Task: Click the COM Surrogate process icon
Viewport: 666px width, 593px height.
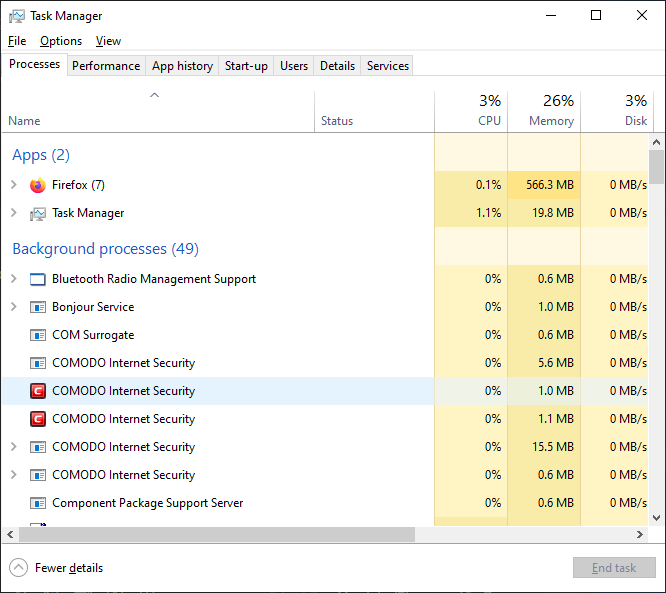Action: coord(38,335)
